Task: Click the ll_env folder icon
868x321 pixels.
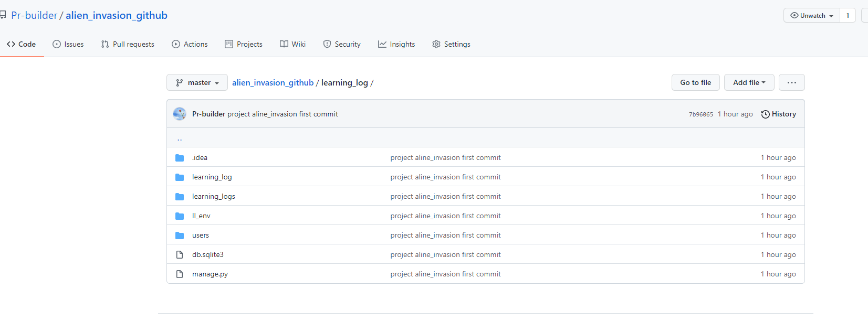Action: (180, 216)
